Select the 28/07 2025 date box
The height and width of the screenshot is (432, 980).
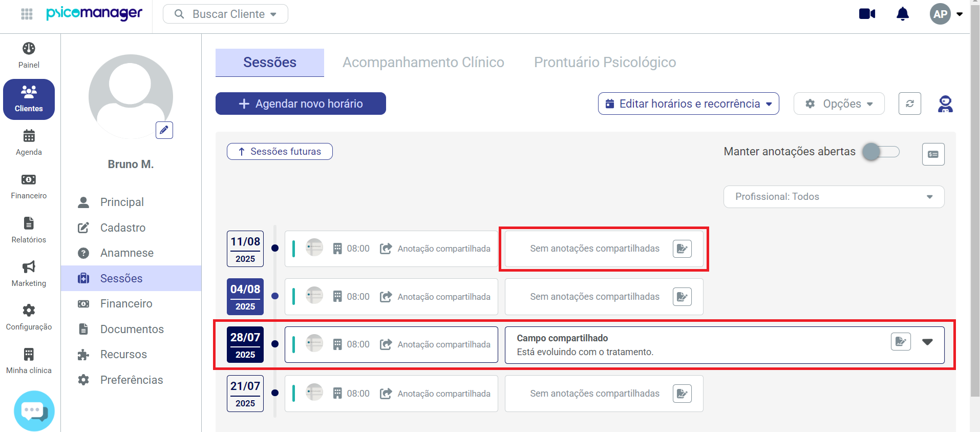(x=245, y=344)
